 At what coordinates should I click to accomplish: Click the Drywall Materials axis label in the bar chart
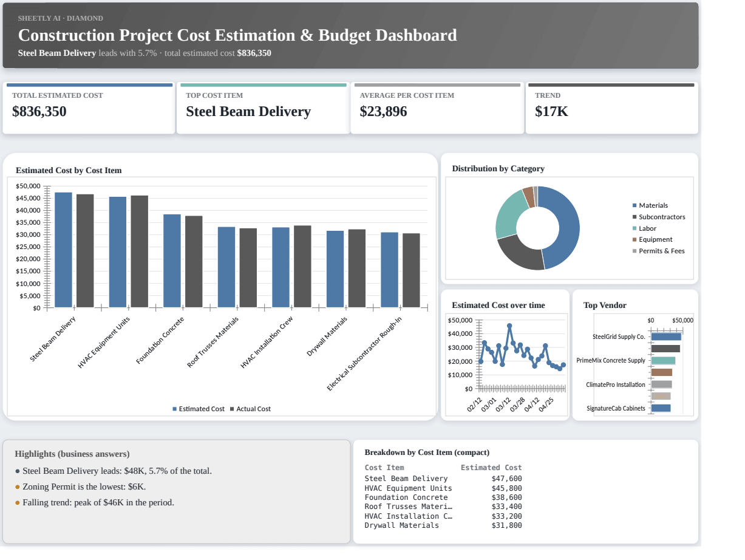[327, 336]
